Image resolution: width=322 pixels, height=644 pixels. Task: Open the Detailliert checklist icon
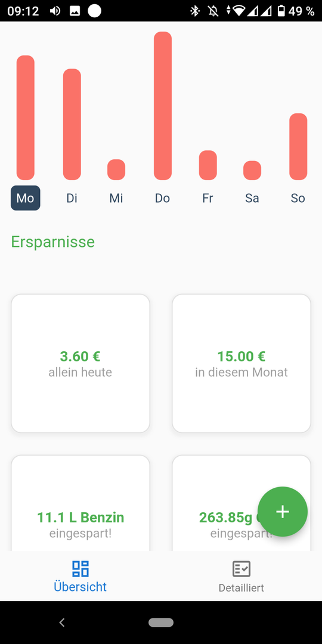tap(241, 569)
